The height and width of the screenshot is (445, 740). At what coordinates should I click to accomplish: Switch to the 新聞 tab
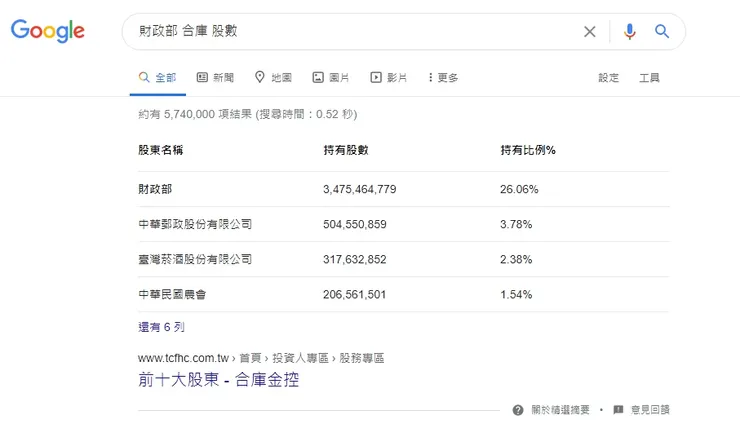pyautogui.click(x=215, y=78)
